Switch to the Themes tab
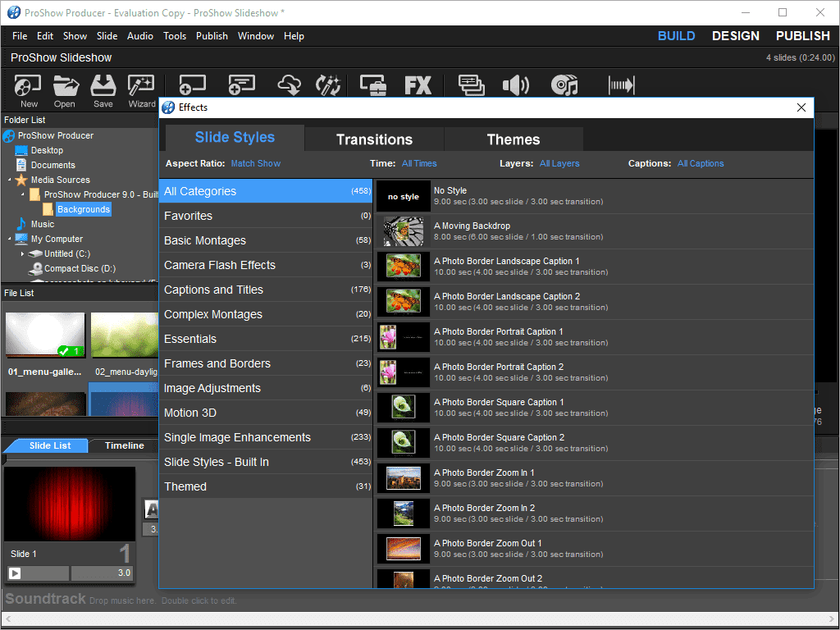Viewport: 840px width, 630px height. tap(514, 139)
